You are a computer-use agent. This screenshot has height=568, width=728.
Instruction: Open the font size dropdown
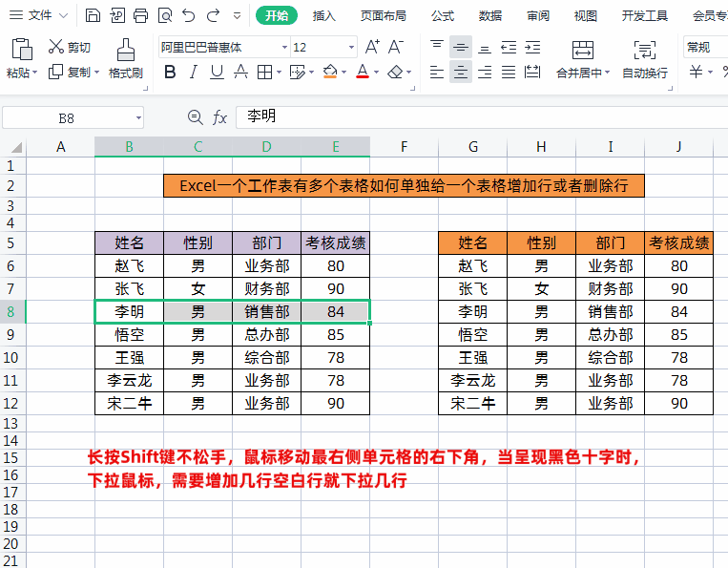pyautogui.click(x=351, y=47)
